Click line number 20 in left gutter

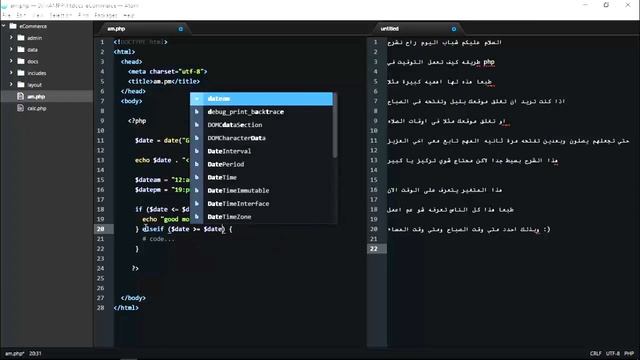[100, 229]
